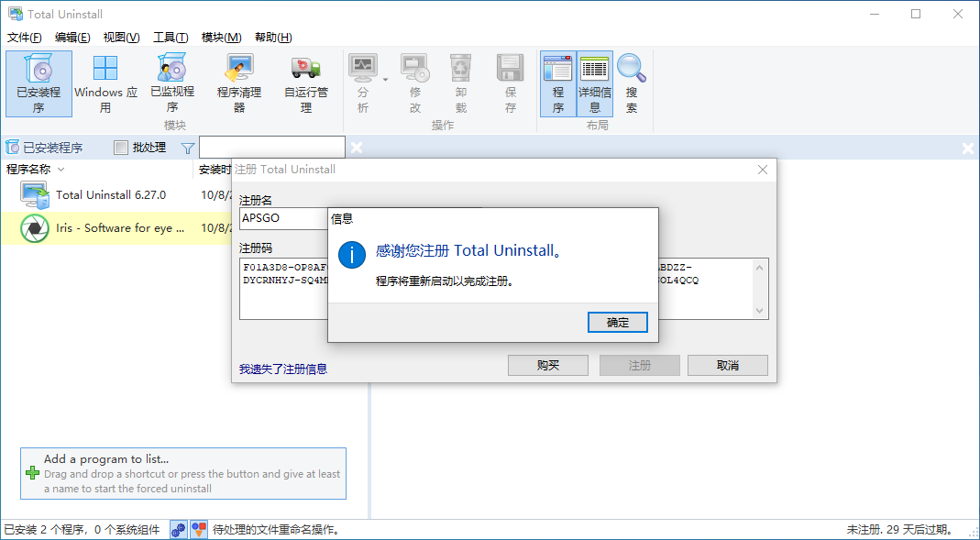The image size is (980, 540).
Task: Click 取消 in the registration dialog
Action: pos(728,365)
